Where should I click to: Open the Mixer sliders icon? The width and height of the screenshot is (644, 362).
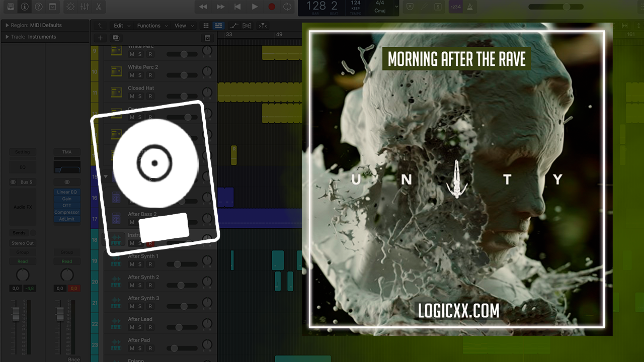(85, 7)
